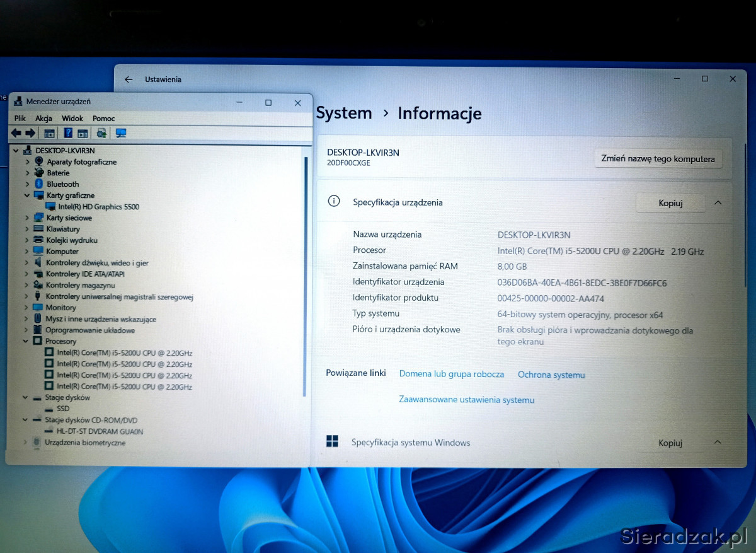
Task: Click the Back arrow in Device Manager toolbar
Action: (x=16, y=133)
